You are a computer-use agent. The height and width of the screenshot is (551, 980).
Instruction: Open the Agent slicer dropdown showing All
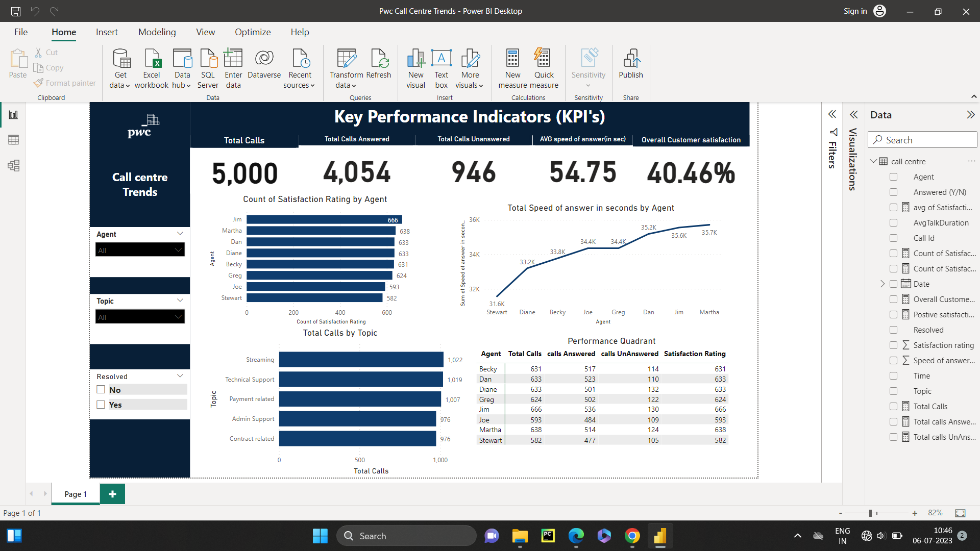point(139,249)
